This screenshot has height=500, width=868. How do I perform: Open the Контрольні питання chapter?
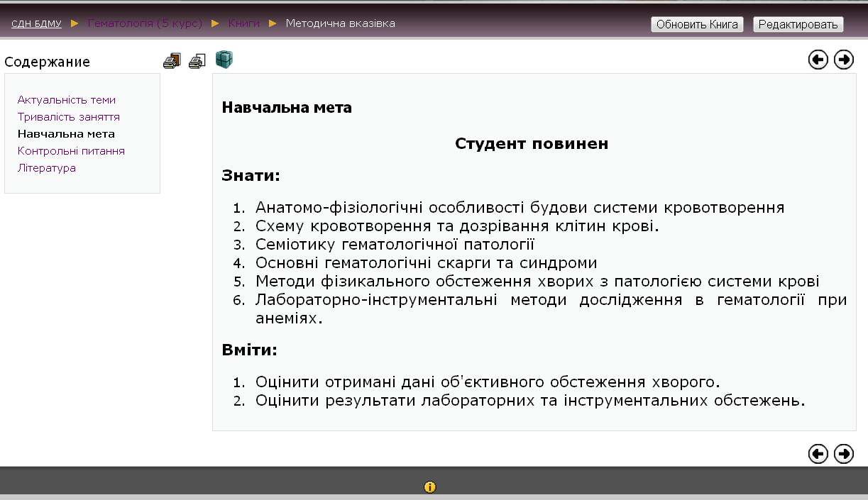(x=71, y=151)
